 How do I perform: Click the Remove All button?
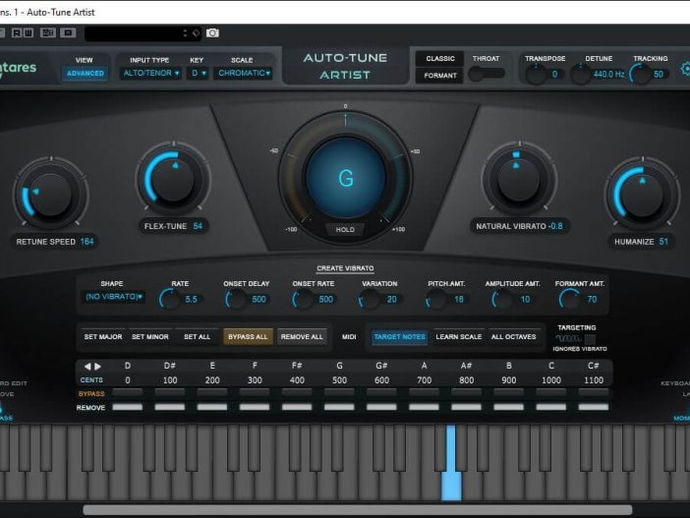(302, 337)
